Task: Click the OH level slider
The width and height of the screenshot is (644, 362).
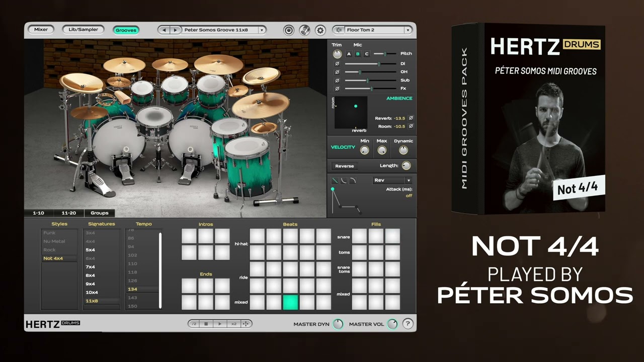Action: [370, 72]
